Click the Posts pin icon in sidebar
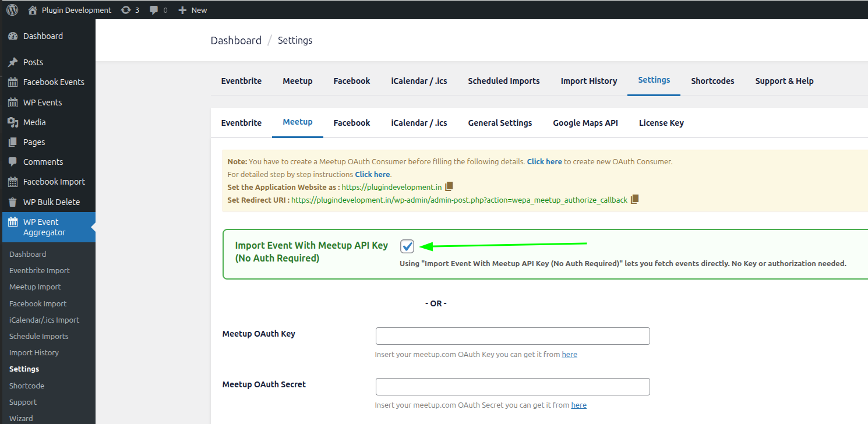Image resolution: width=868 pixels, height=424 pixels. point(13,62)
